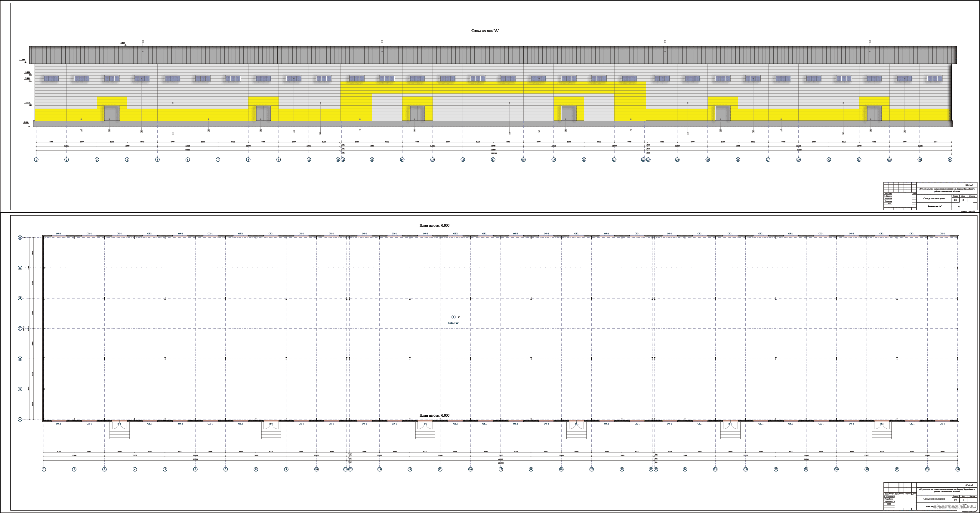The height and width of the screenshot is (513, 980).
Task: Click the "Фасад по оси А" drawing title
Action: point(485,30)
